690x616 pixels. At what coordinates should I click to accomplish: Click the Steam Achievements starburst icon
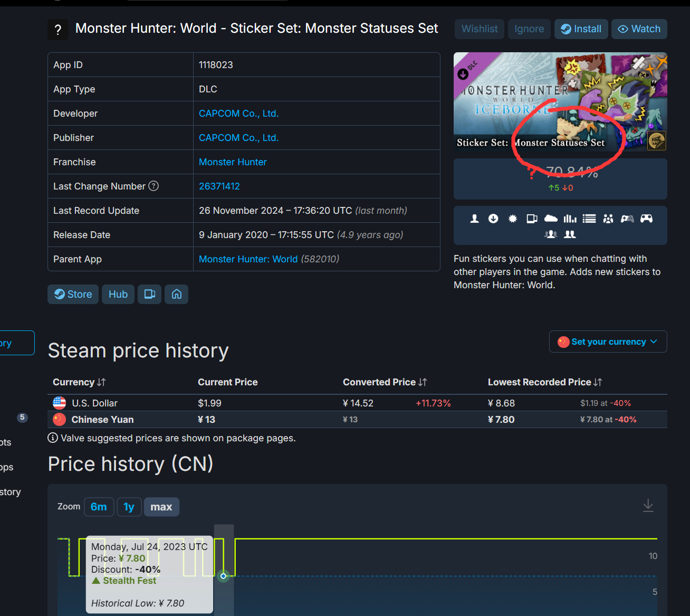pyautogui.click(x=513, y=219)
